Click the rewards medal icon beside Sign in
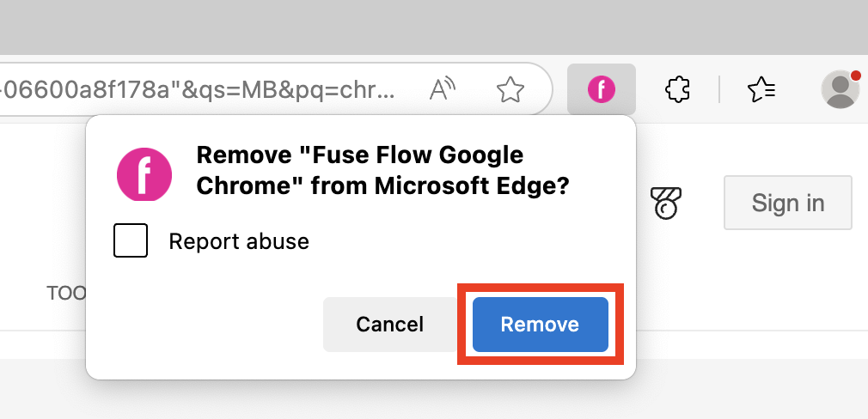Screen dimensions: 868x419 click(x=666, y=203)
